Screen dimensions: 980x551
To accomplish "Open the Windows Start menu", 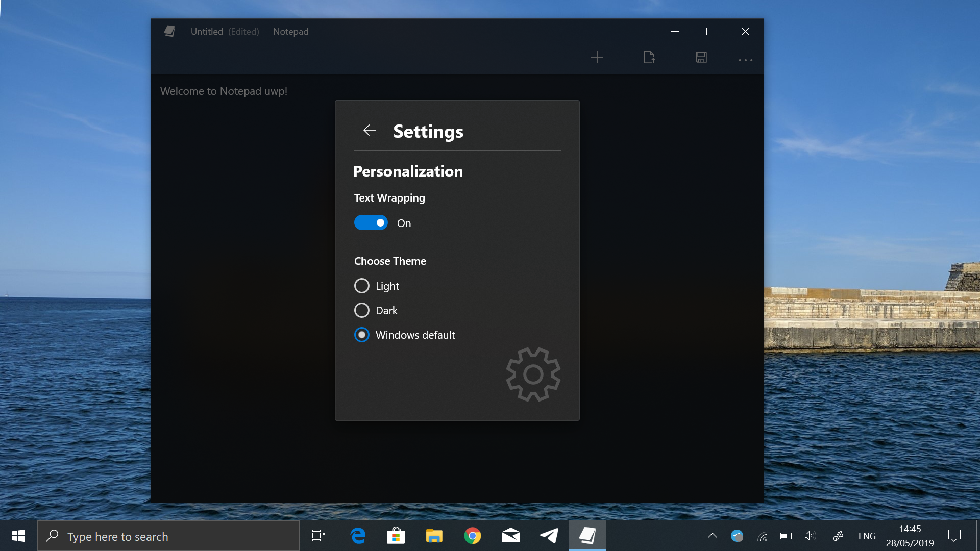I will coord(18,536).
